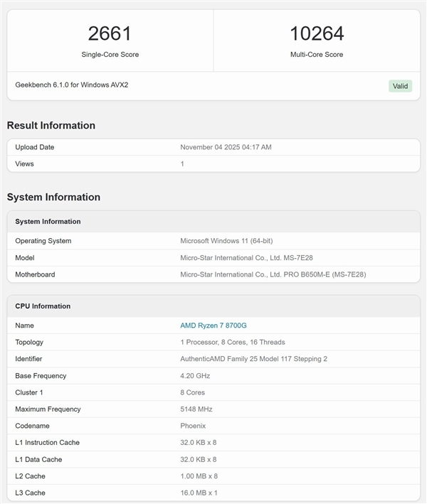Open the AMD Ryzen 7 8700G link
427x504 pixels.
point(213,326)
